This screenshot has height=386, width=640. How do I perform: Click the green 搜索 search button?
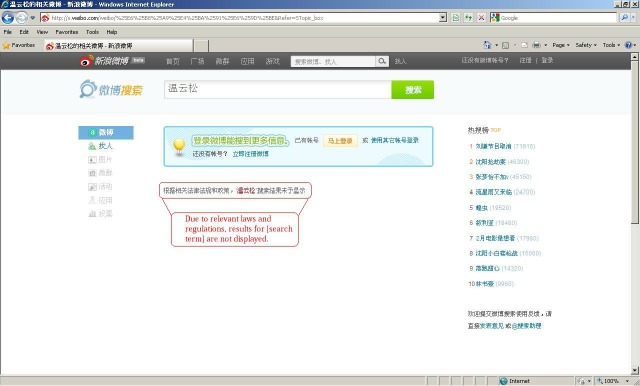pyautogui.click(x=413, y=89)
